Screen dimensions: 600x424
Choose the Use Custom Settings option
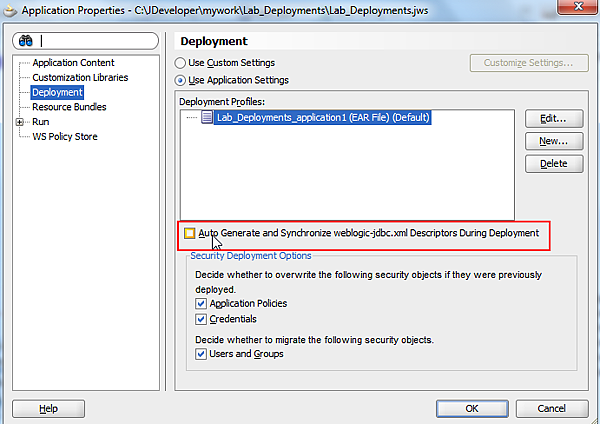click(x=181, y=62)
